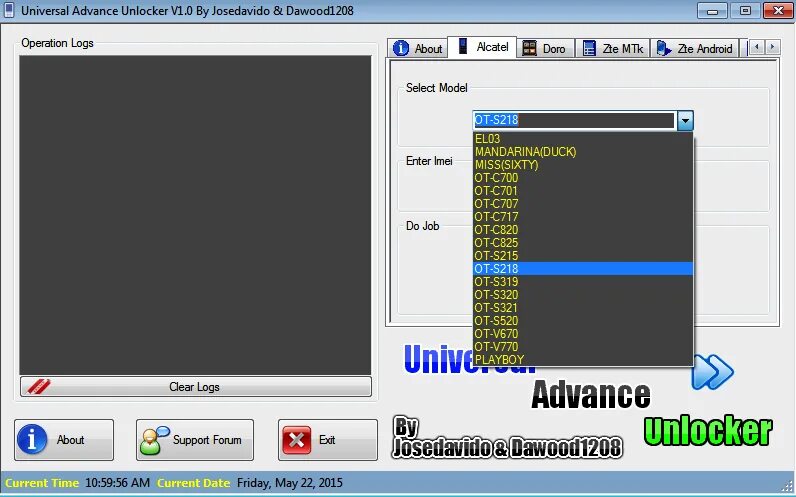Viewport: 796px width, 497px height.
Task: Click the phone icon on Alcatel tab
Action: pos(462,46)
